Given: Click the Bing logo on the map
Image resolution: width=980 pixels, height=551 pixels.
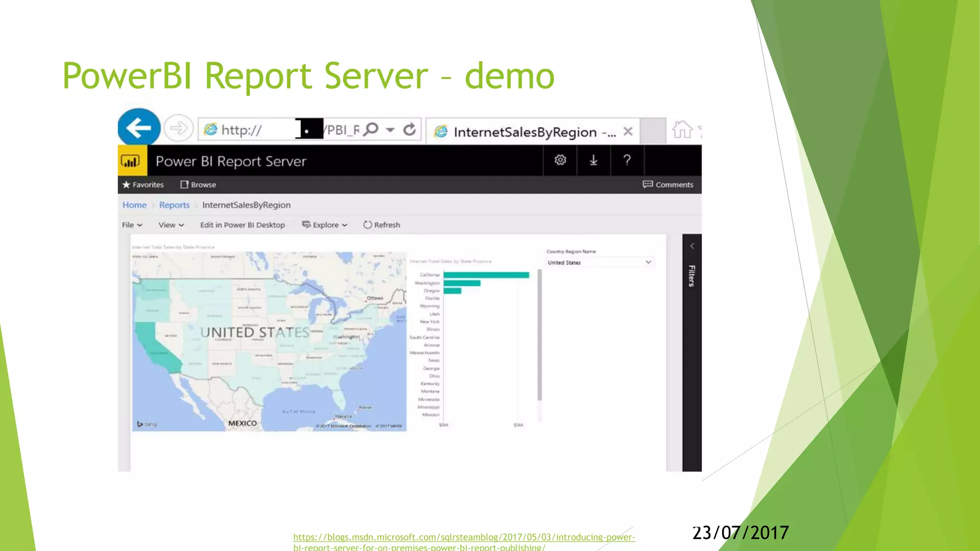Looking at the screenshot, I should coord(146,424).
